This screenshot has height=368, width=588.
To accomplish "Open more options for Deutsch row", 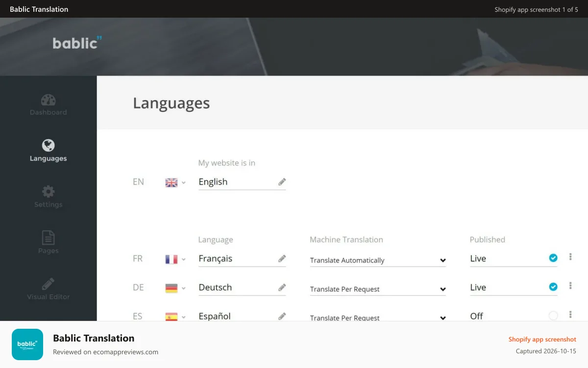I will 570,286.
